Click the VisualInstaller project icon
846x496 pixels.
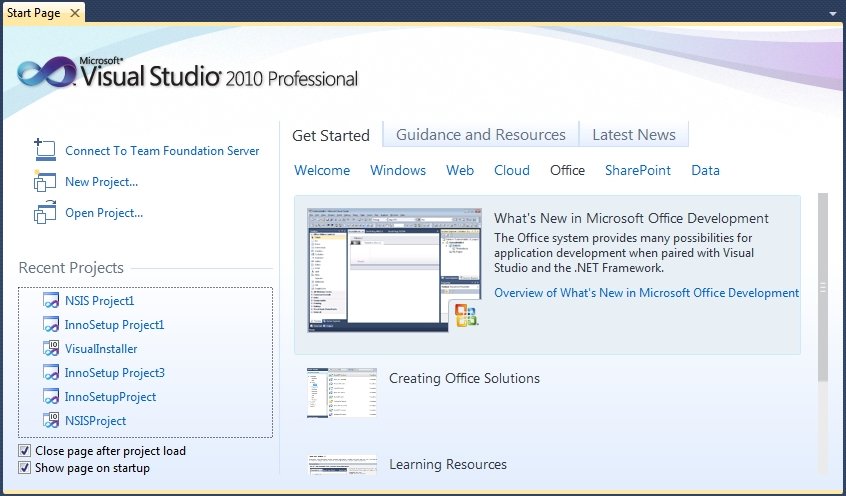tap(51, 348)
